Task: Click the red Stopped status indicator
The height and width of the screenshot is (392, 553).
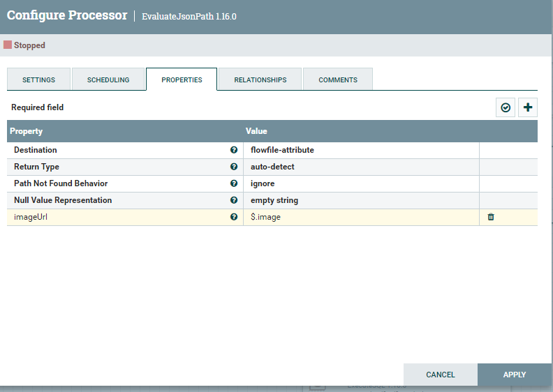Action: [x=8, y=45]
